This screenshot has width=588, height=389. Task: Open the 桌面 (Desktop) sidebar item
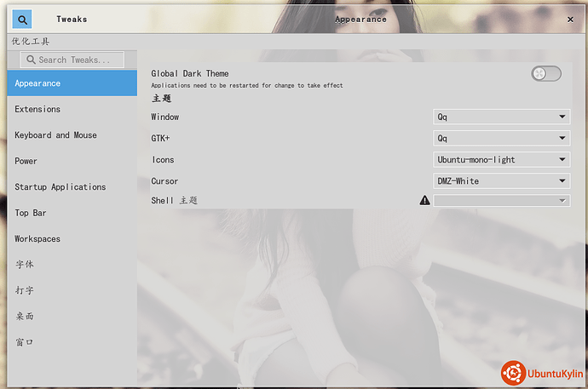[x=72, y=317]
